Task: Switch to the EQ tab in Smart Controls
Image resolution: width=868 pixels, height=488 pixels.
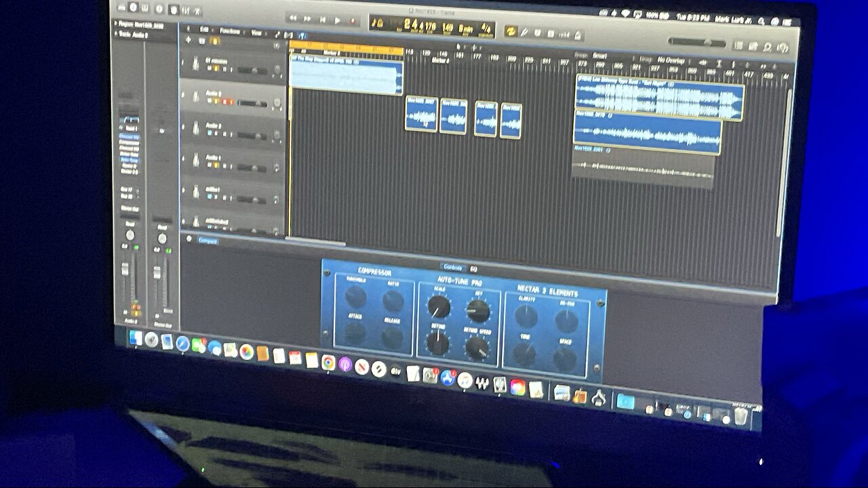Action: (473, 268)
